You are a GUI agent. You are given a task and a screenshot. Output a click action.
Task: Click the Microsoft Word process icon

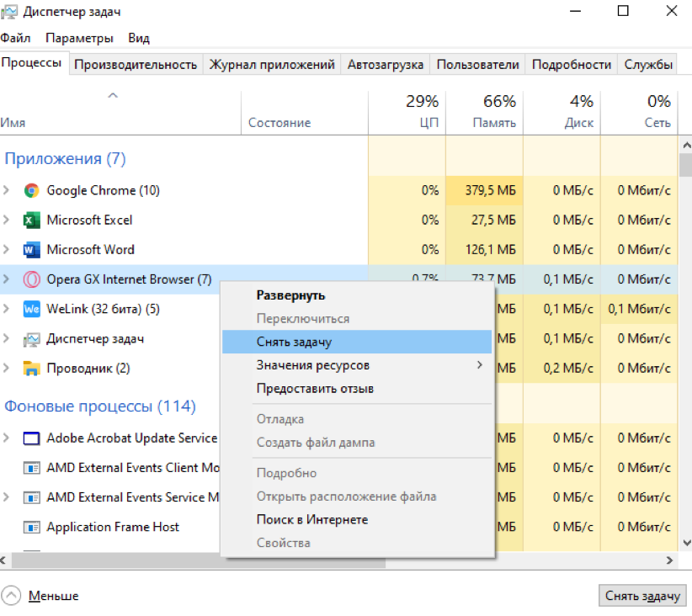(x=31, y=250)
